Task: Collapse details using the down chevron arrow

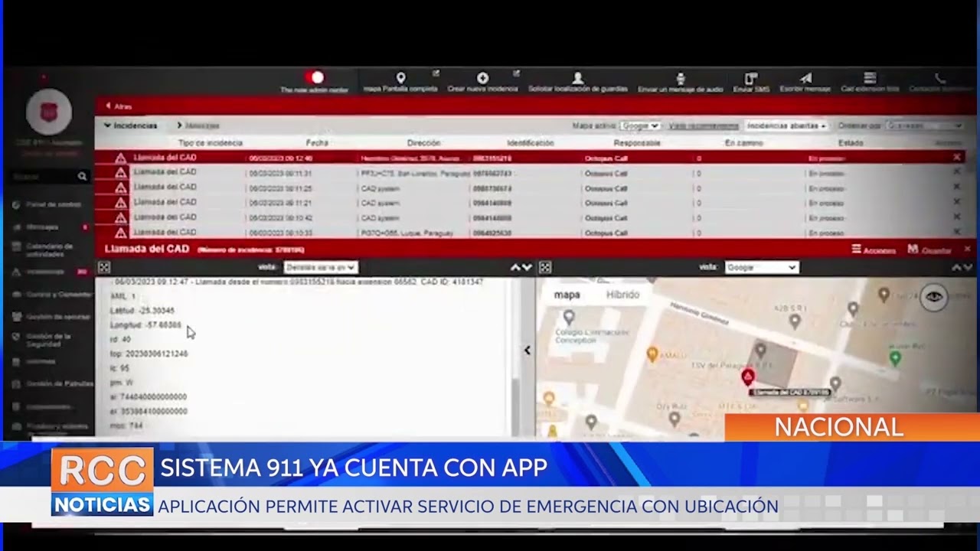Action: 527,268
